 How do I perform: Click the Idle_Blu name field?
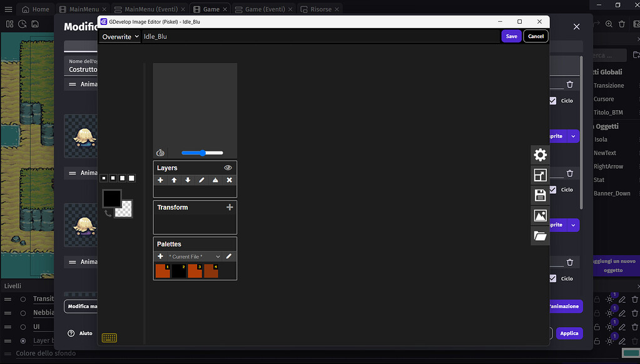click(320, 36)
